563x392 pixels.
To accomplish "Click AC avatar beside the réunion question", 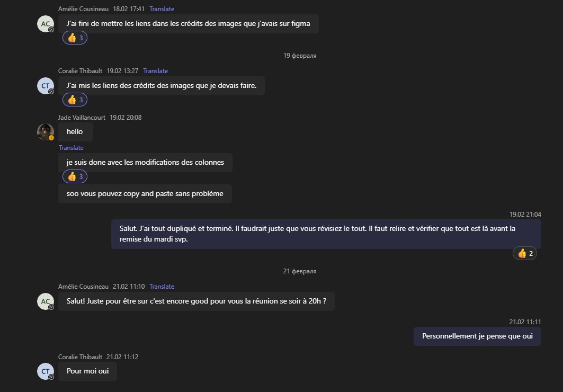I will [x=46, y=301].
